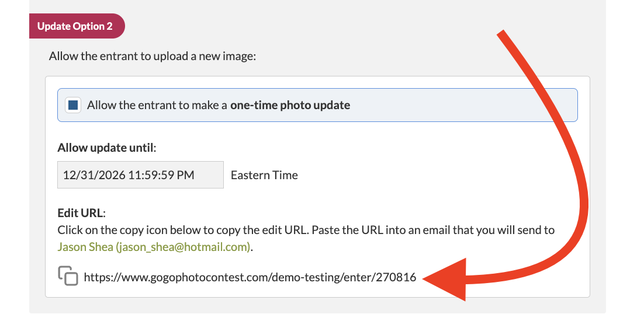Click the 'Edit URL' heading
The height and width of the screenshot is (321, 644).
81,213
